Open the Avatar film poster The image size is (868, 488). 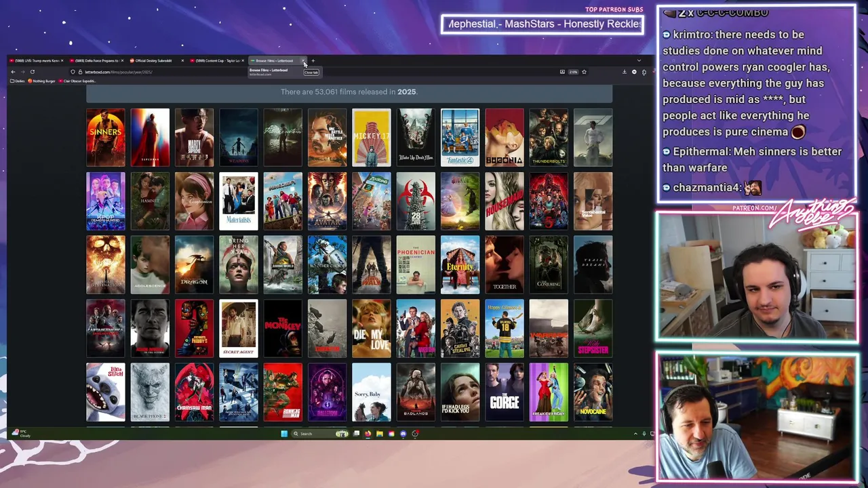click(x=327, y=201)
